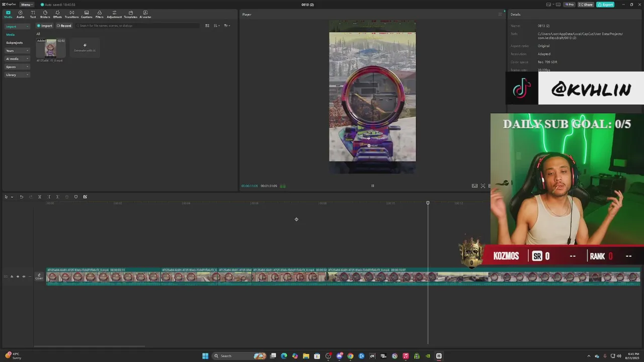Open the player panel menu icon
The height and width of the screenshot is (362, 644).
coord(500,14)
